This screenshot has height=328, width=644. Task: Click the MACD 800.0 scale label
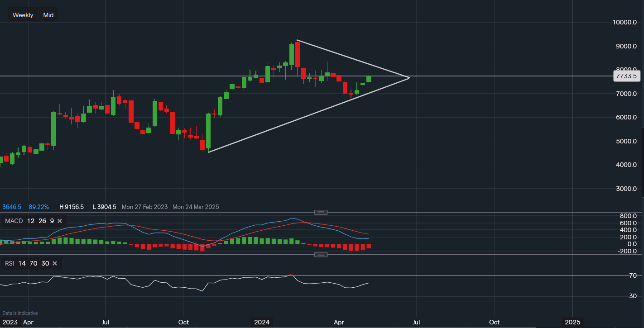(x=628, y=216)
